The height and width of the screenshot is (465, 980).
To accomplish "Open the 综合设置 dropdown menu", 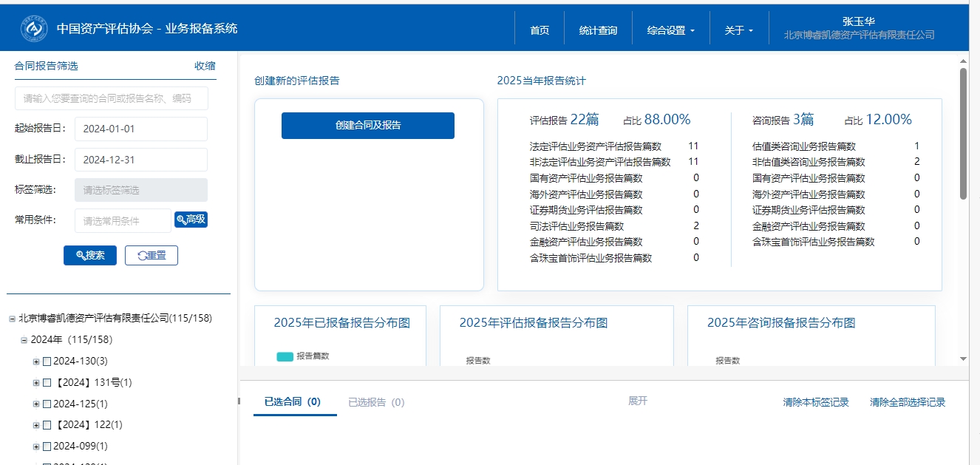I will point(670,30).
